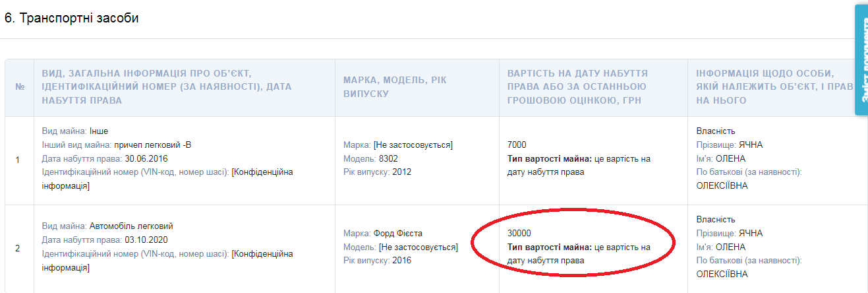The height and width of the screenshot is (293, 868).
Task: Click row number 2 cell
Action: (18, 249)
